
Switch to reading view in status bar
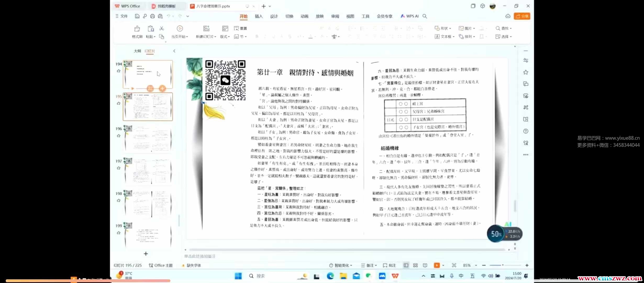pyautogui.click(x=425, y=265)
